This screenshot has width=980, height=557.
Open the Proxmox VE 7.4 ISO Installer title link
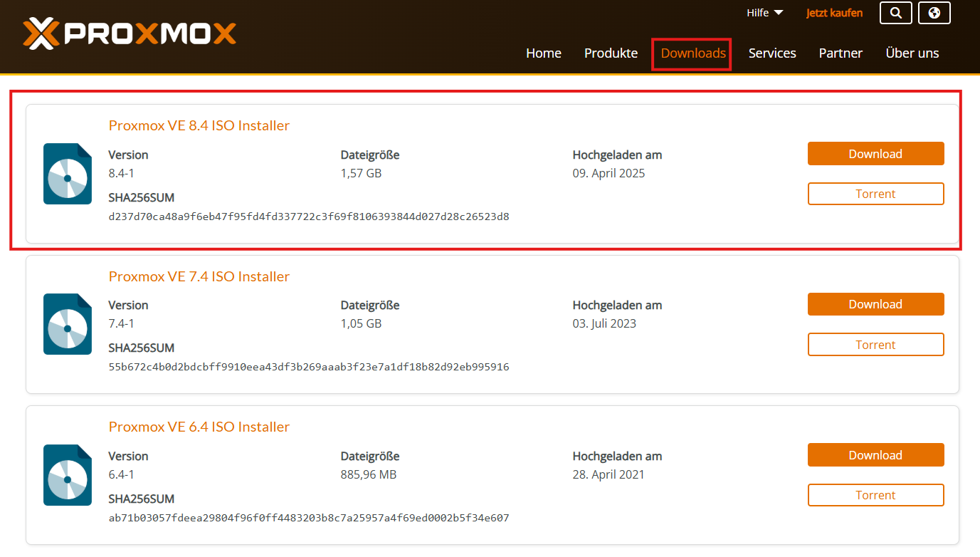[199, 276]
